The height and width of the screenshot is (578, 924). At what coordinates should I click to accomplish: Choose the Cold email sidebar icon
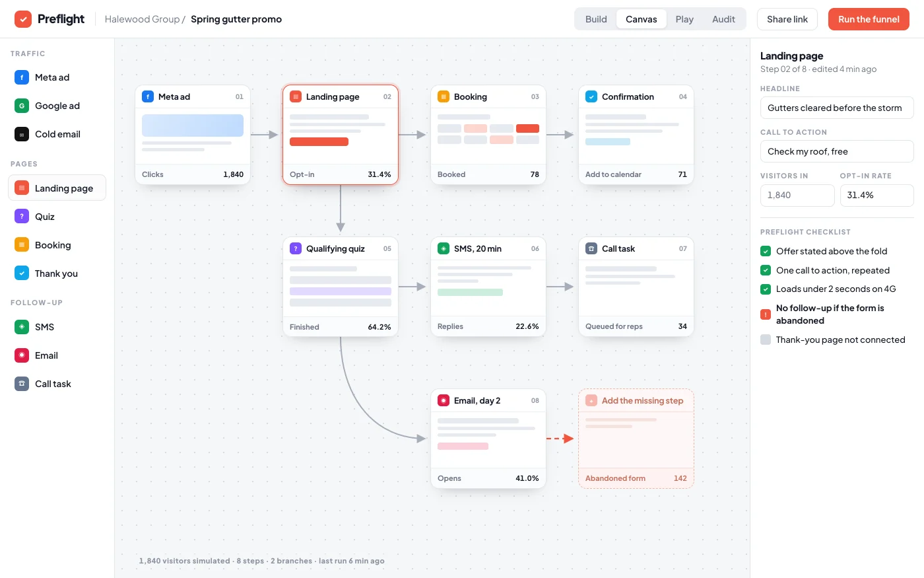tap(22, 134)
